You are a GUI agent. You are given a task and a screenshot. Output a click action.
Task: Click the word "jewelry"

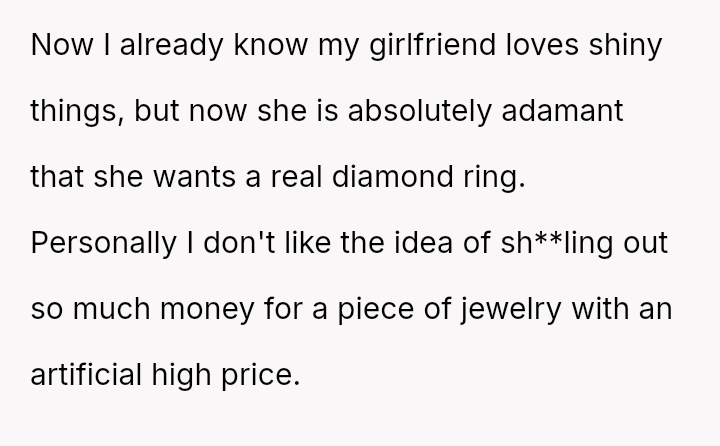point(511,309)
